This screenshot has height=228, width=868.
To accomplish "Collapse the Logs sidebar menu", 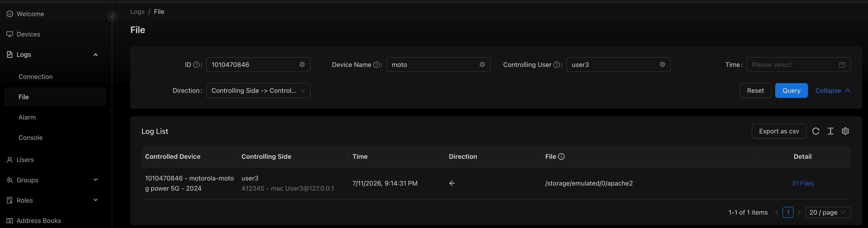I will click(95, 54).
